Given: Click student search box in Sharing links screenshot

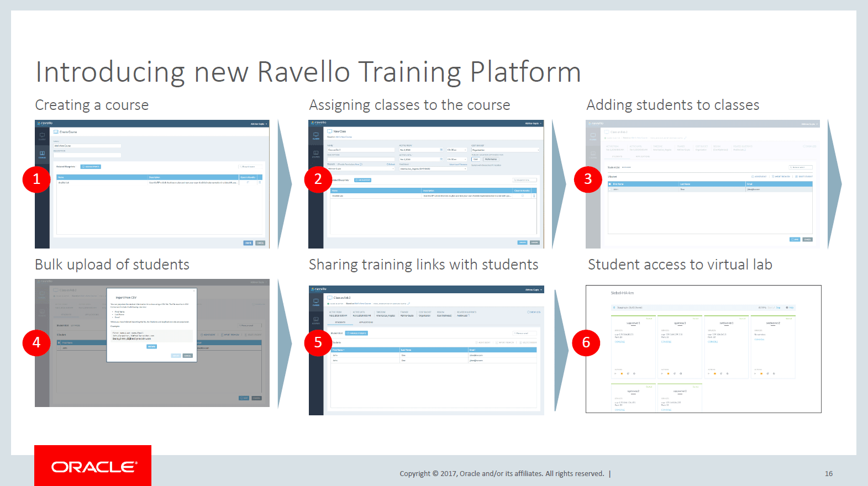Looking at the screenshot, I should tap(524, 333).
